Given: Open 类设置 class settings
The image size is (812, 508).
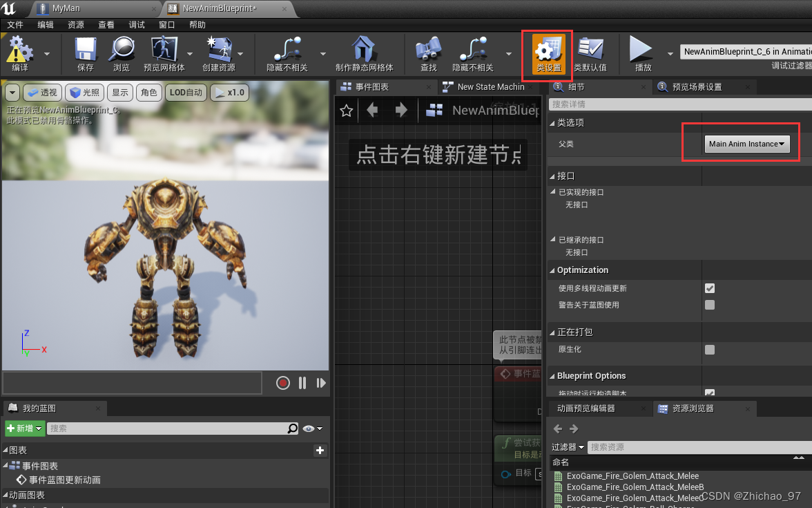Looking at the screenshot, I should 549,55.
